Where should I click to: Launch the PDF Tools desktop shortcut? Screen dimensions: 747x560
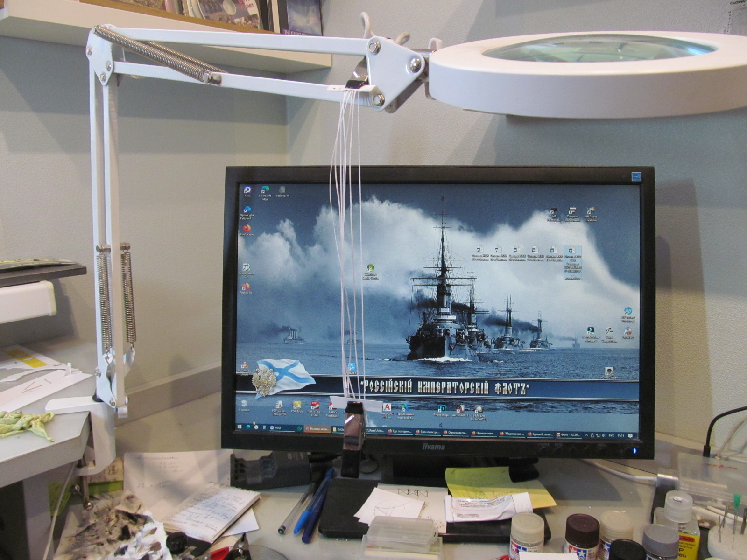[297, 406]
